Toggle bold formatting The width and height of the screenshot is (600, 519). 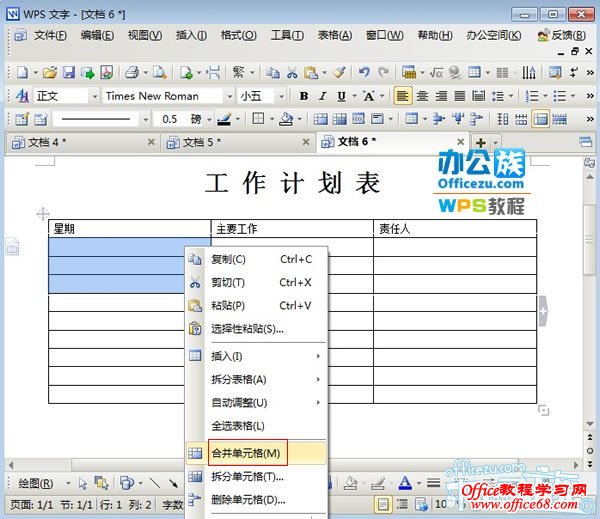coord(304,96)
